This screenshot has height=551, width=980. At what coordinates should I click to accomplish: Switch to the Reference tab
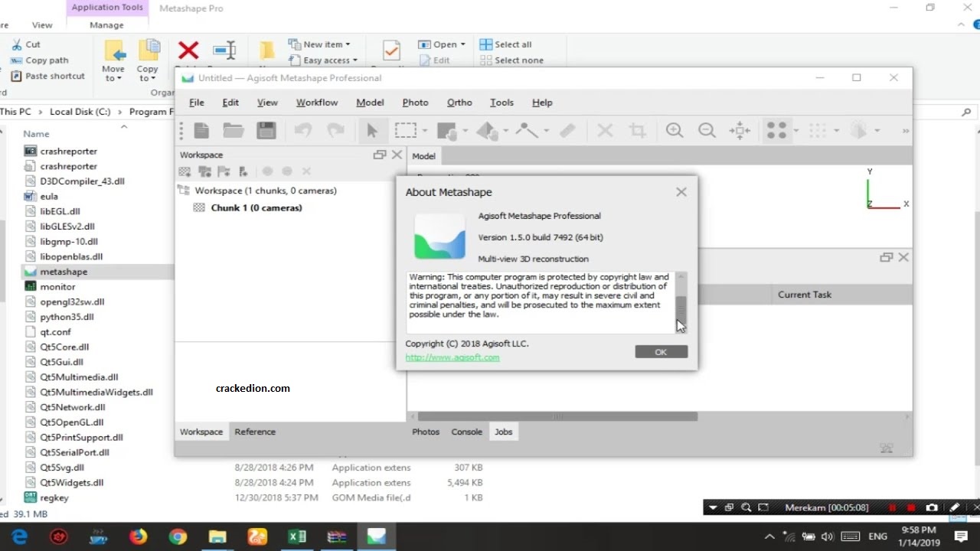255,432
